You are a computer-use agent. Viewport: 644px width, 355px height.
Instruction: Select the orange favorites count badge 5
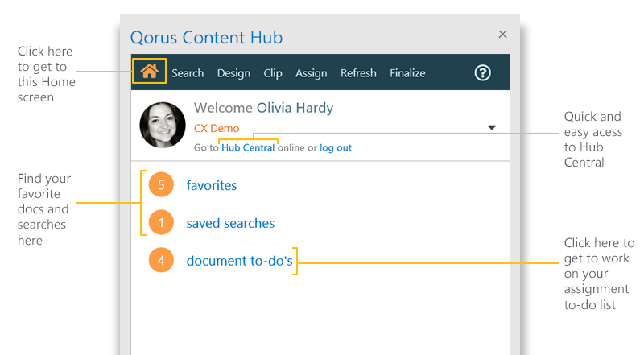click(161, 184)
